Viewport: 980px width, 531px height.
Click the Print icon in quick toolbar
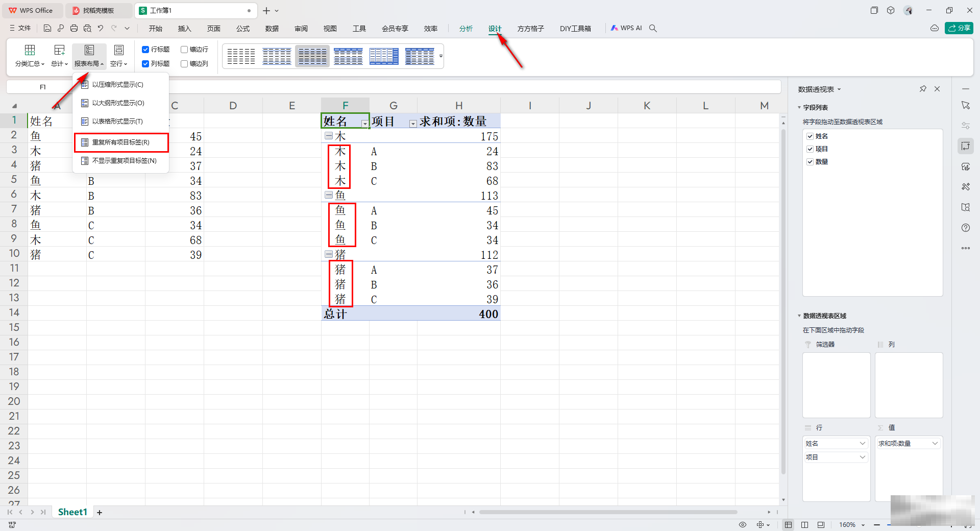pyautogui.click(x=74, y=28)
